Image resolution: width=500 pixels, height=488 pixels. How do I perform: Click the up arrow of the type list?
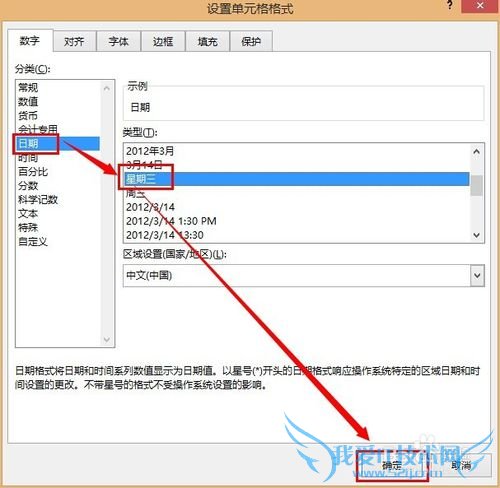click(477, 152)
